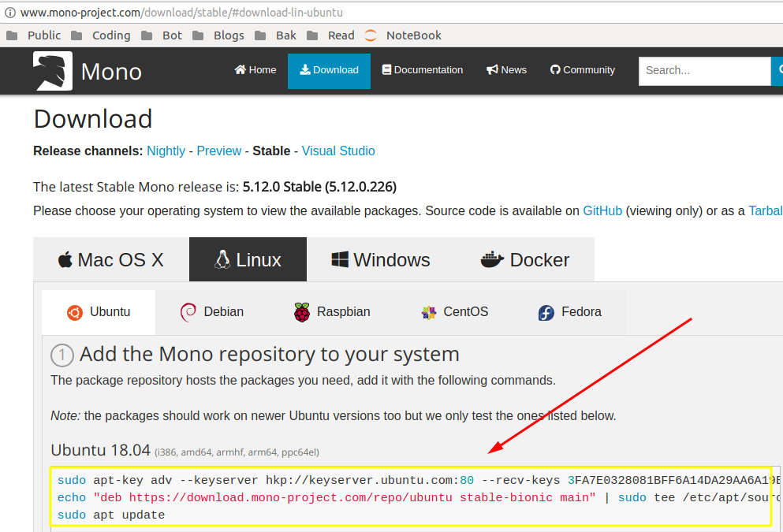Select the CentOS distribution tab
The width and height of the screenshot is (783, 532).
pos(454,312)
